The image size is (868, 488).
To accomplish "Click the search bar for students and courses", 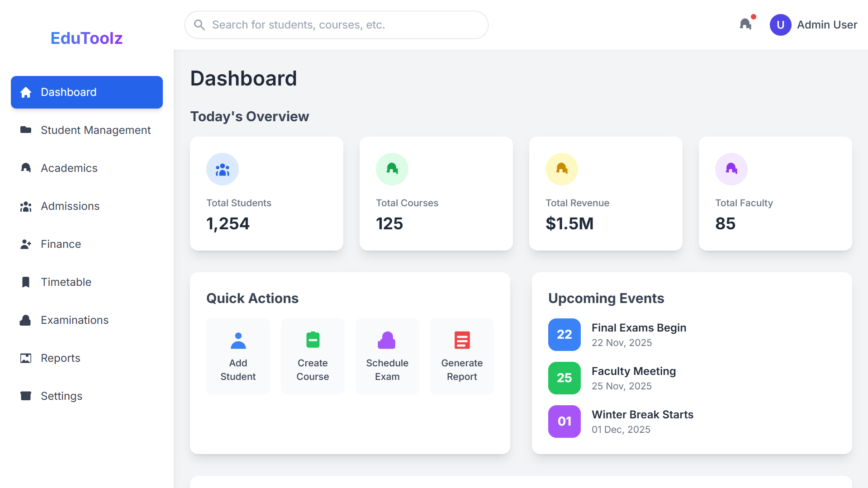I will pos(336,24).
